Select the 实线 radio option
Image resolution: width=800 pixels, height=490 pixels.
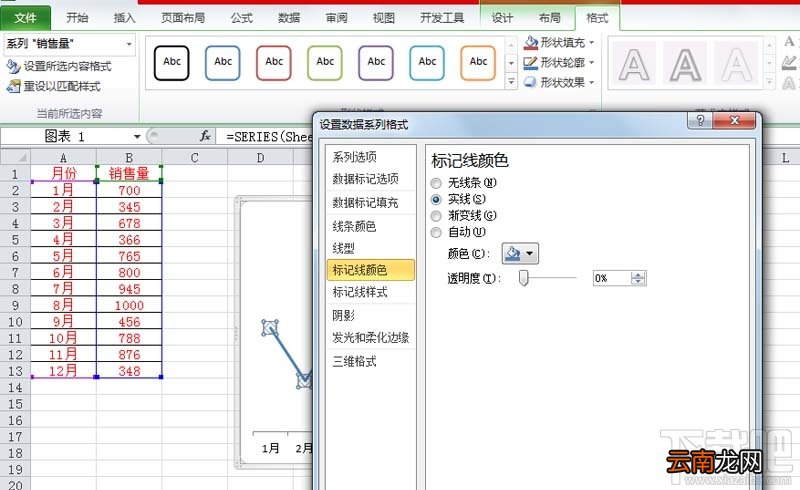(x=436, y=199)
